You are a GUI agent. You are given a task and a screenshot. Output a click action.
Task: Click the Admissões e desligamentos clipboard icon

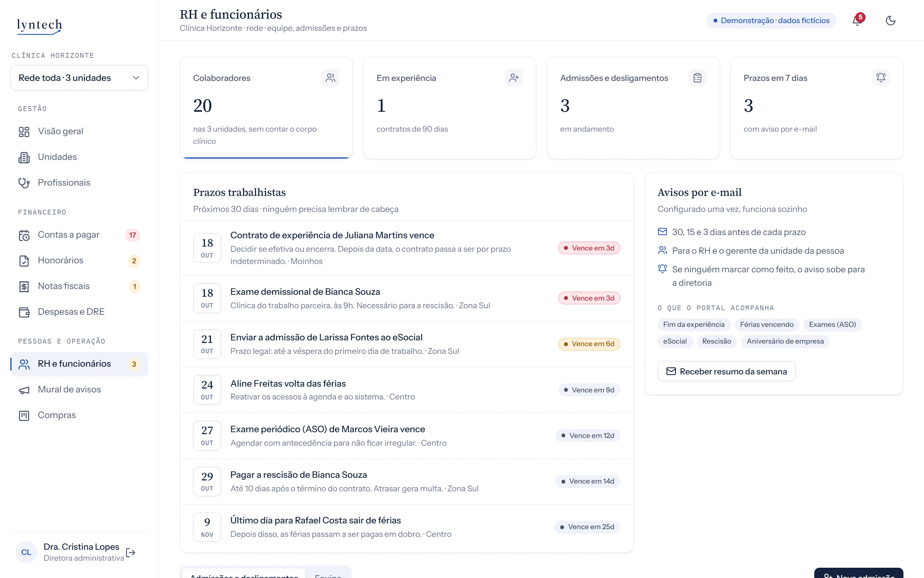[x=697, y=78]
